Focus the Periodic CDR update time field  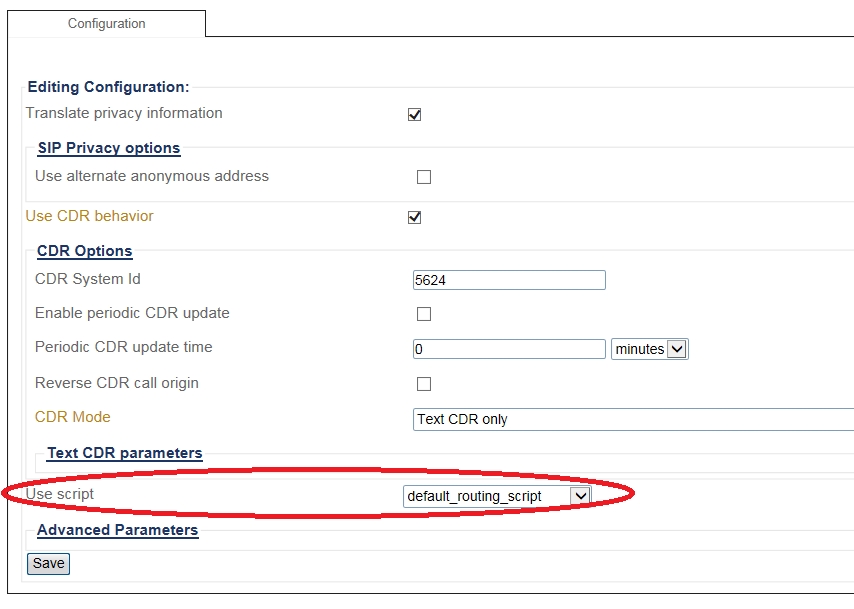[509, 349]
